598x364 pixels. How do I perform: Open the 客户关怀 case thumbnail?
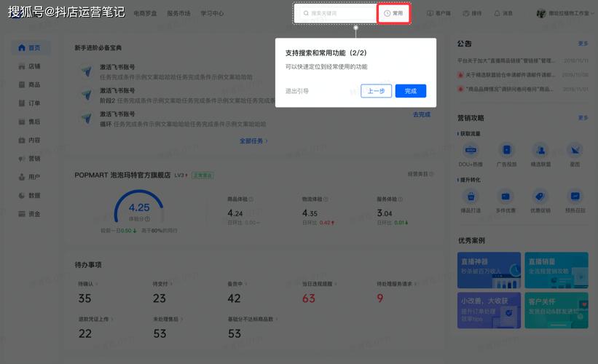click(x=556, y=310)
